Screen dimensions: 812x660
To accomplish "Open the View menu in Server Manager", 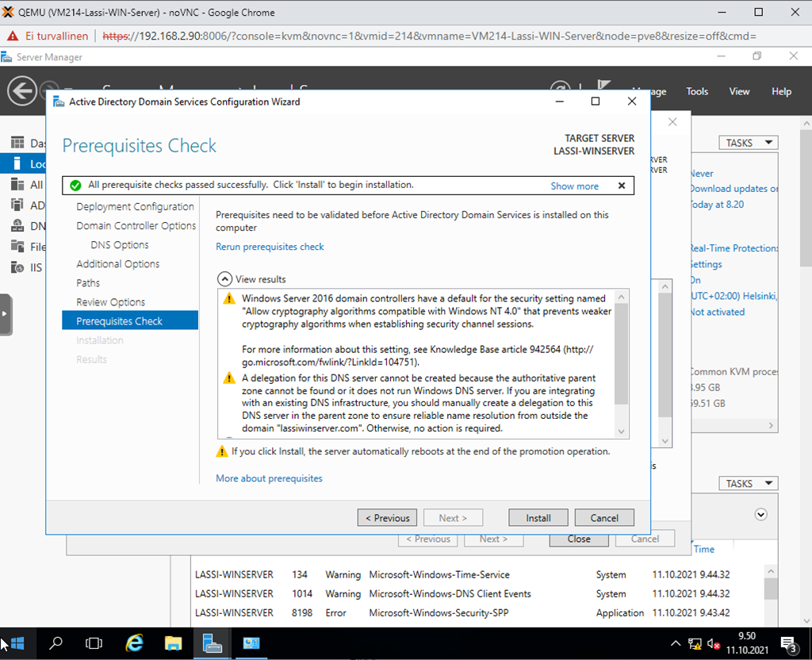I will (739, 91).
